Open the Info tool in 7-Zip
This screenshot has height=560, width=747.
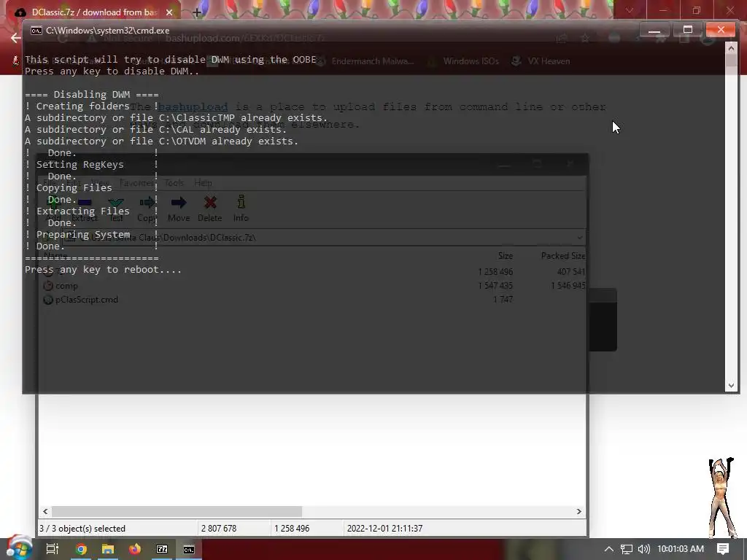coord(241,209)
